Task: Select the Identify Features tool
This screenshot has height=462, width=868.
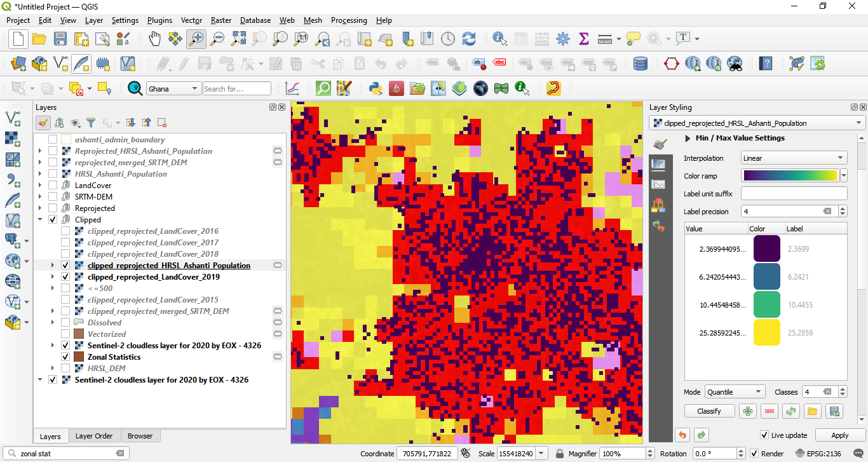Action: (x=499, y=39)
